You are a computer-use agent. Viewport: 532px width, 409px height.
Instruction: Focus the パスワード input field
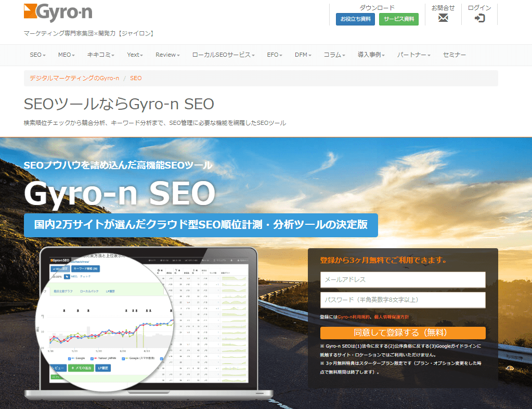[x=403, y=300]
